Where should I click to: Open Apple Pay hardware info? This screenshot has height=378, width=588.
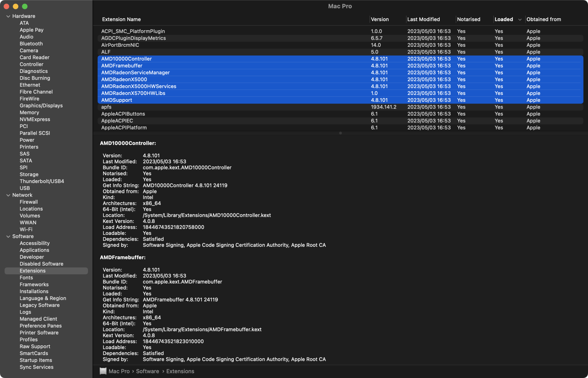tap(31, 30)
